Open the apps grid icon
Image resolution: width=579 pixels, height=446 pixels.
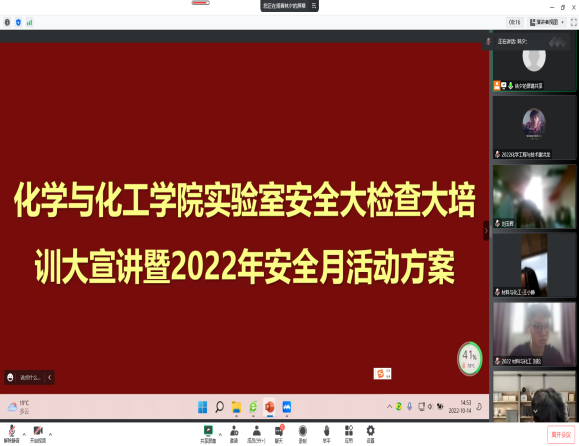[x=349, y=433]
